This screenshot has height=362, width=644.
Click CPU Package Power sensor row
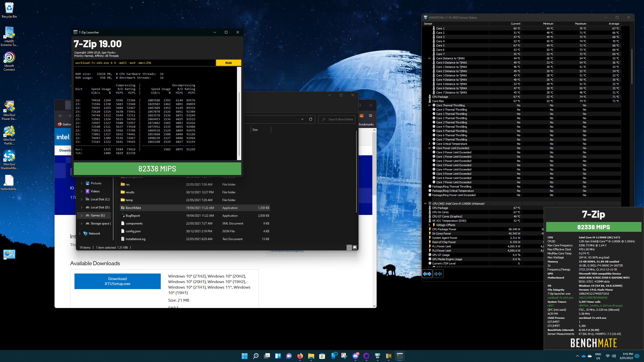(x=483, y=229)
